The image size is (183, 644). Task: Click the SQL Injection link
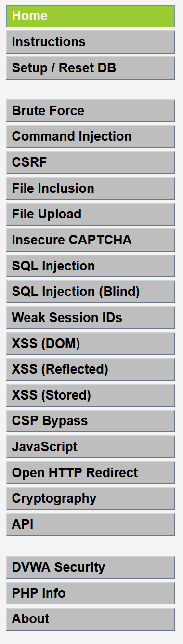click(91, 266)
